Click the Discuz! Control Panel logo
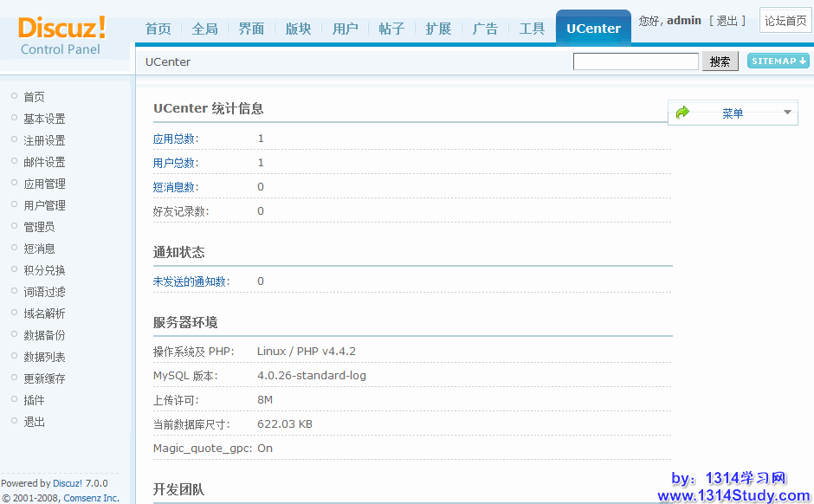Image resolution: width=814 pixels, height=504 pixels. [61, 35]
